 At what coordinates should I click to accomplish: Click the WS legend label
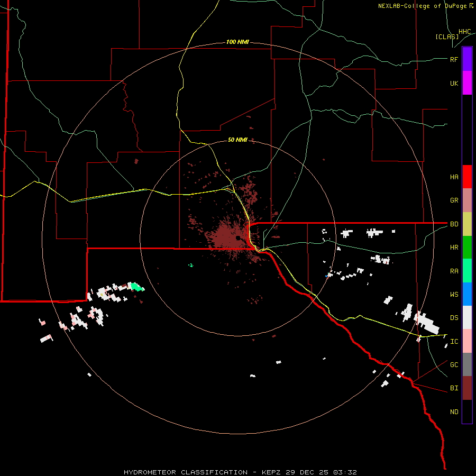[454, 295]
